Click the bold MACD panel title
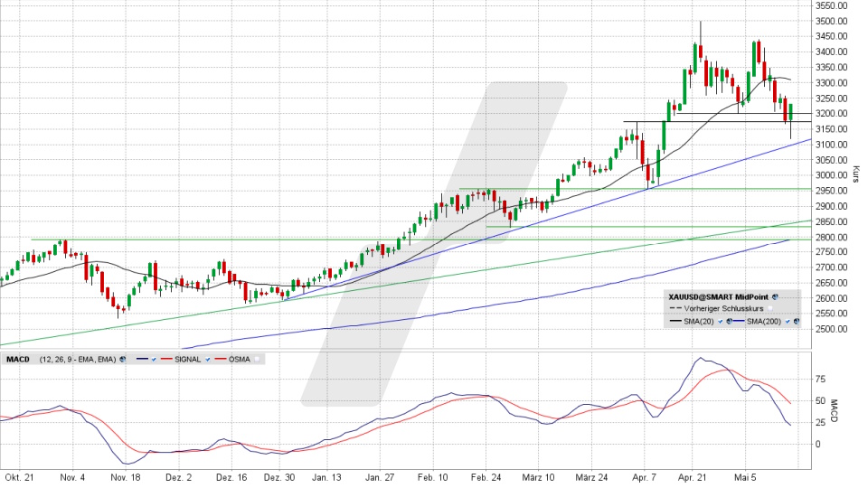Screen dimensions: 868x488 [x=18, y=359]
